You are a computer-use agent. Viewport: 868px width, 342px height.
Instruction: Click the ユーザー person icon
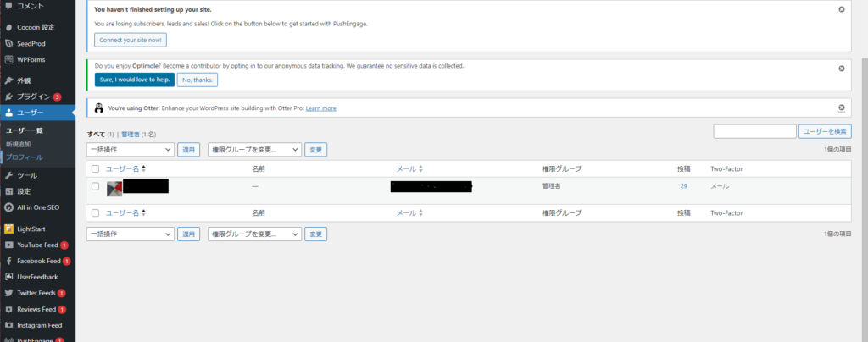click(x=8, y=113)
